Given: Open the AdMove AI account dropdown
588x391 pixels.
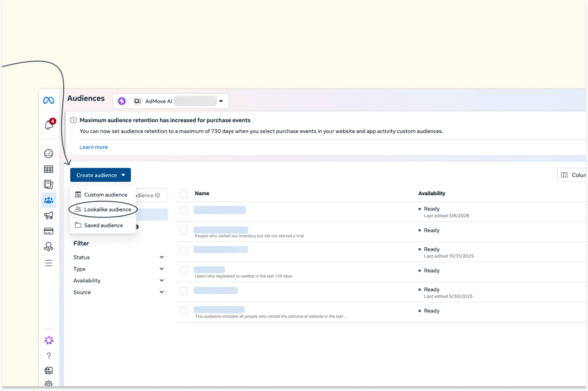Looking at the screenshot, I should click(170, 101).
